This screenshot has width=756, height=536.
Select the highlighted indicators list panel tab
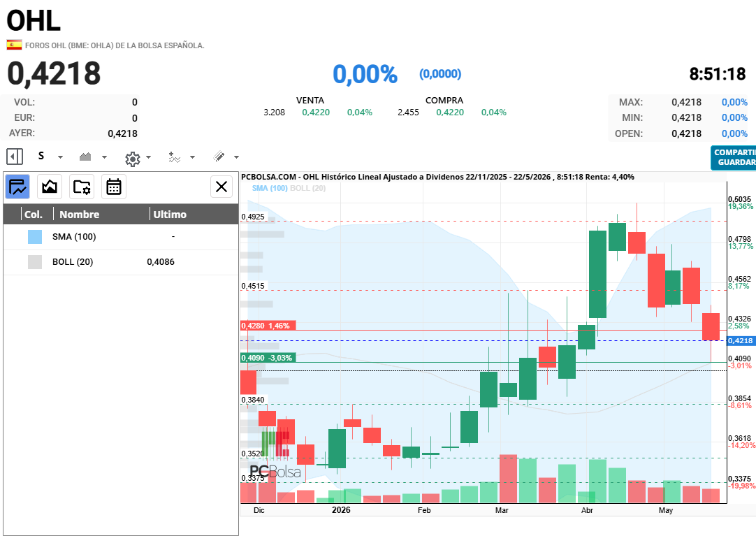click(x=18, y=187)
